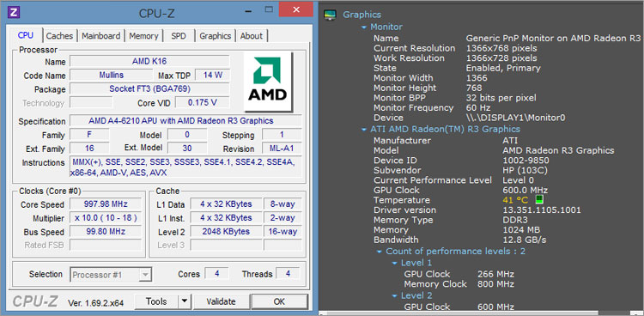
Task: Click the Memory Type value DDR3
Action: 515,220
